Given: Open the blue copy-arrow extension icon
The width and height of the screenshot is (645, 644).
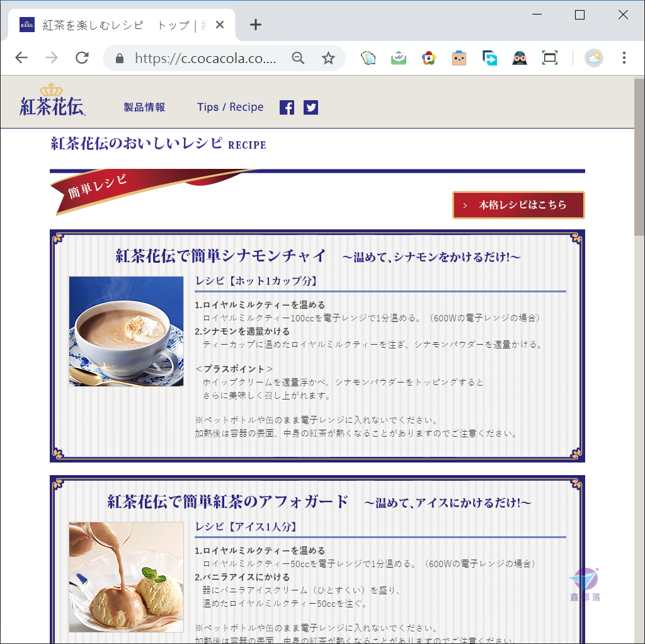Looking at the screenshot, I should (x=489, y=58).
